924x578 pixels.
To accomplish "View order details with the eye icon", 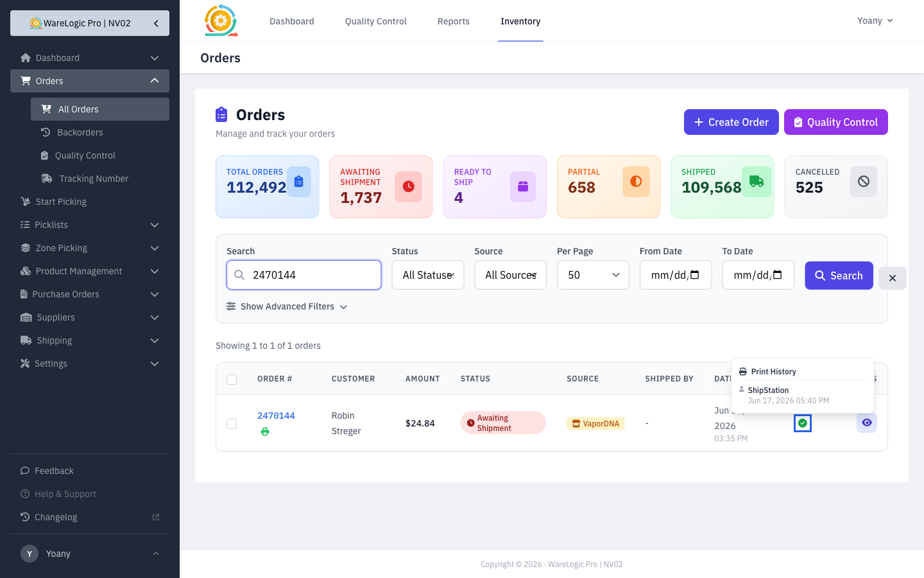I will [867, 423].
